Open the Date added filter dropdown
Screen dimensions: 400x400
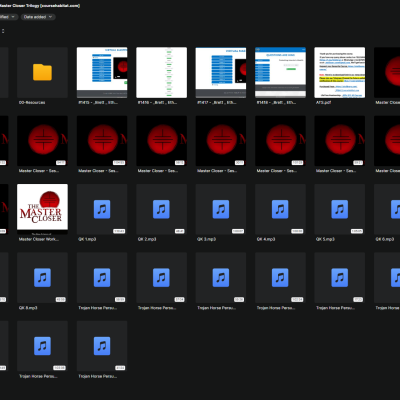38,17
